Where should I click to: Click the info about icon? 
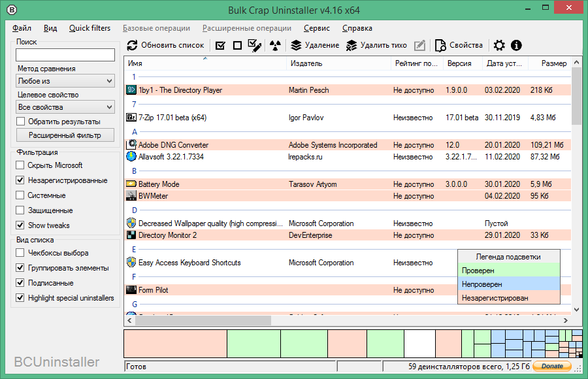click(516, 45)
